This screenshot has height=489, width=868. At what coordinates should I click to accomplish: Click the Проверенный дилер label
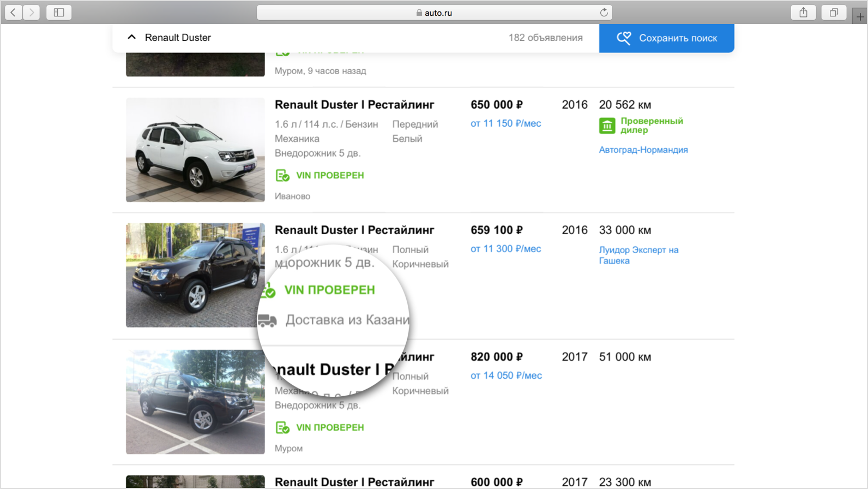coord(652,126)
